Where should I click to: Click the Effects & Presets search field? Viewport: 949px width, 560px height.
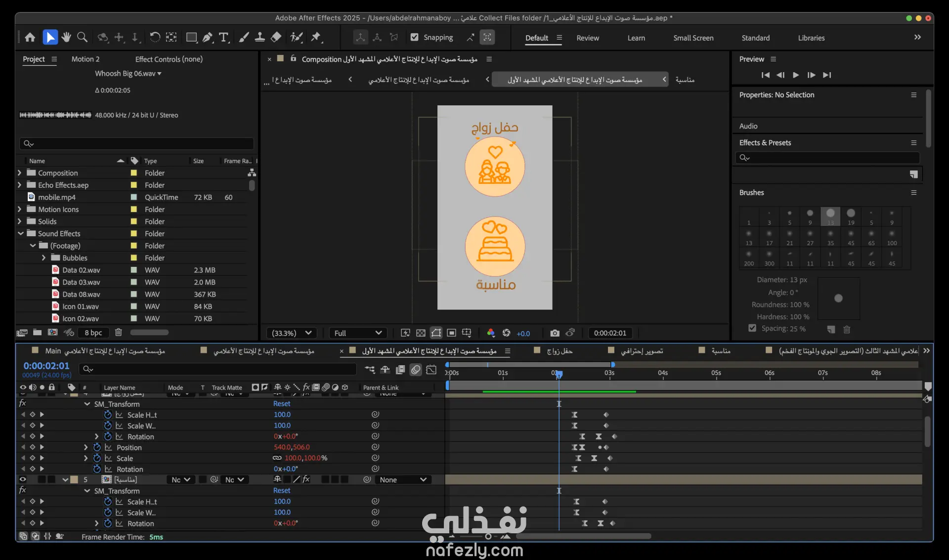pos(828,158)
